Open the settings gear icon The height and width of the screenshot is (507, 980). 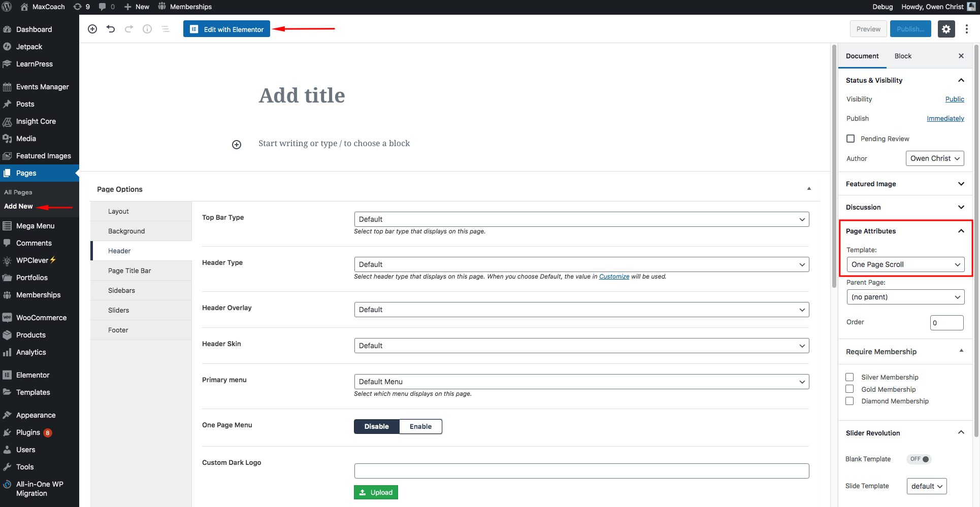click(x=946, y=29)
